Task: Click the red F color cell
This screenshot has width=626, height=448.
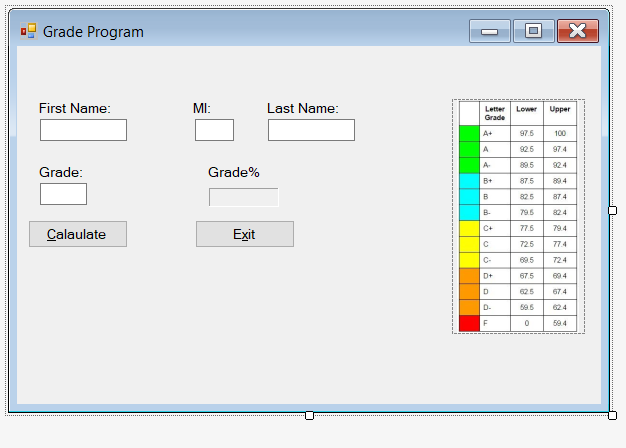Action: tap(470, 323)
